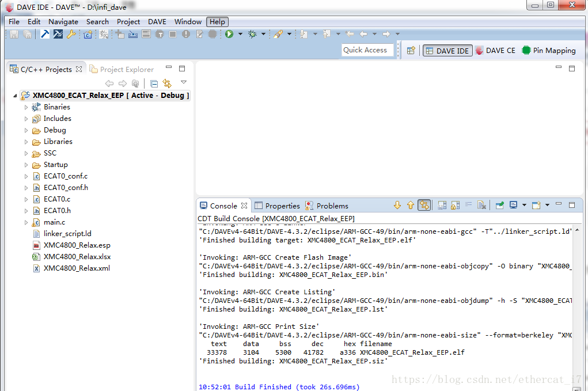Click the Manual Pin Allocator chip icon
The height and width of the screenshot is (391, 588).
coord(160,35)
